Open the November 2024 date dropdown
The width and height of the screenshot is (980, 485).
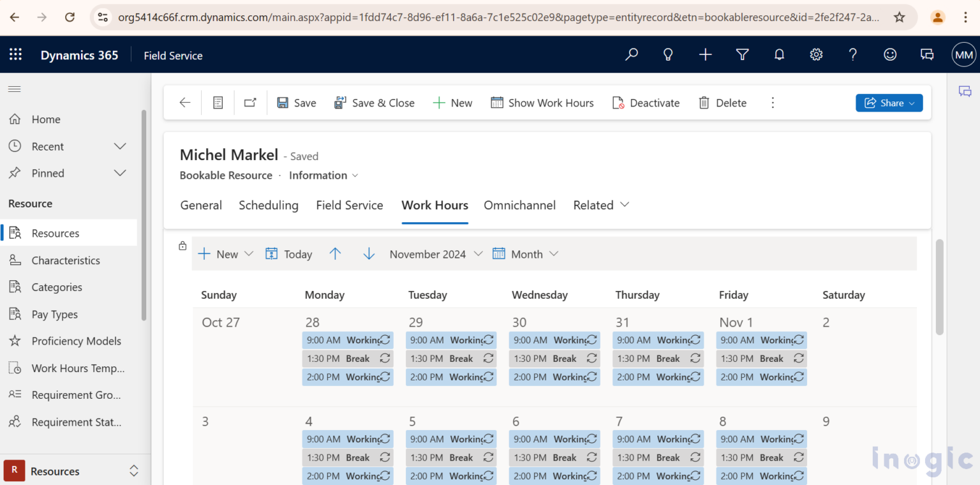pos(479,253)
